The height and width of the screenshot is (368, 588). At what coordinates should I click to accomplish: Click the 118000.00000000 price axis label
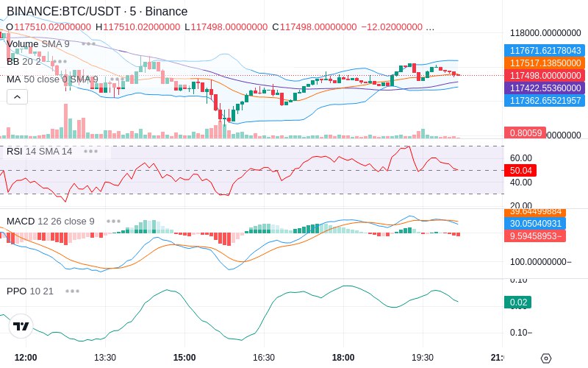(x=545, y=33)
